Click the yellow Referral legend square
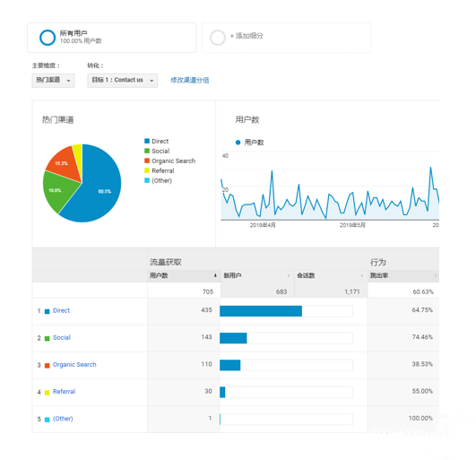 click(x=147, y=170)
